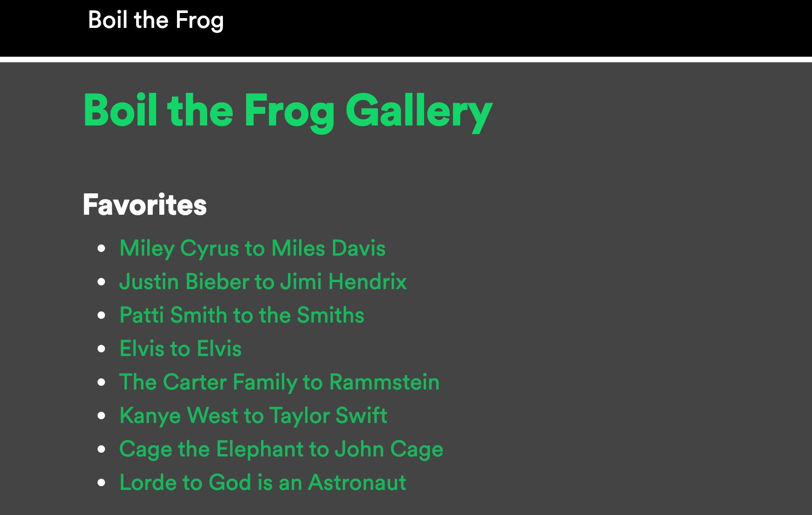Screen dimensions: 812x515
Task: Click the bullet beside Patti Smith entry
Action: (x=102, y=316)
